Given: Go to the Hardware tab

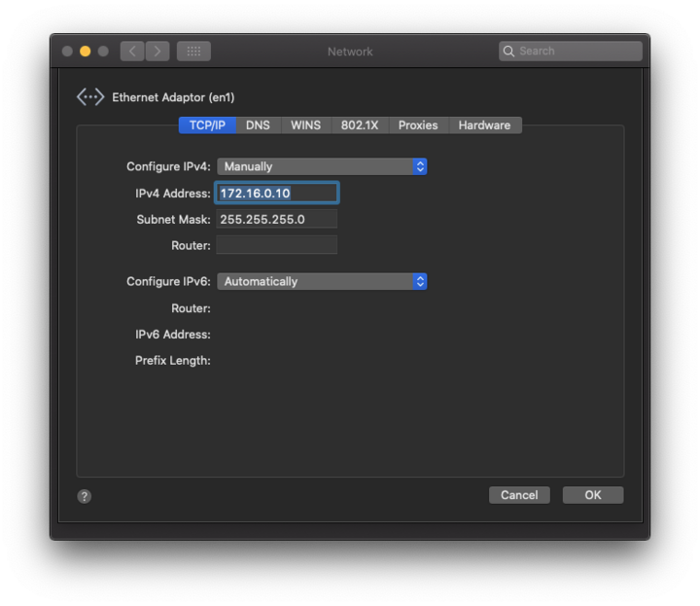Looking at the screenshot, I should pos(484,125).
